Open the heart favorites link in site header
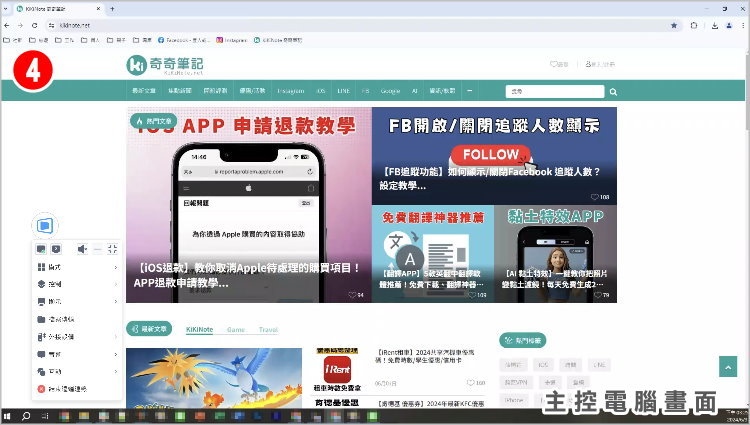The image size is (750, 425). tap(559, 64)
